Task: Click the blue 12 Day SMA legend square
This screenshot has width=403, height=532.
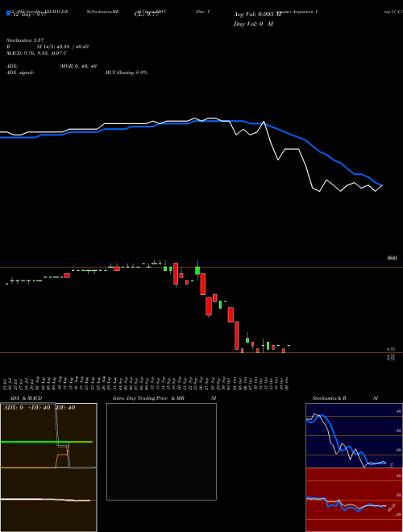Action: tap(8, 13)
